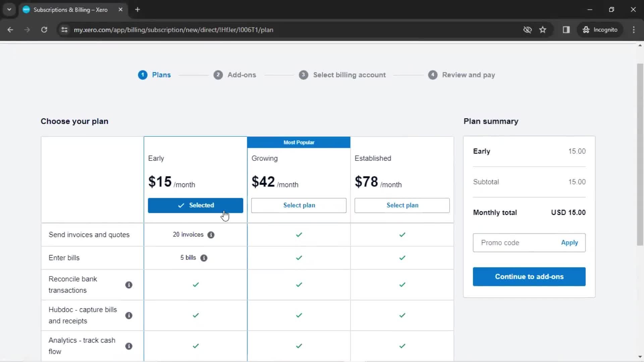Viewport: 644px width, 362px height.
Task: Click the Early checkmark for Reconcile bank transactions
Action: (196, 285)
